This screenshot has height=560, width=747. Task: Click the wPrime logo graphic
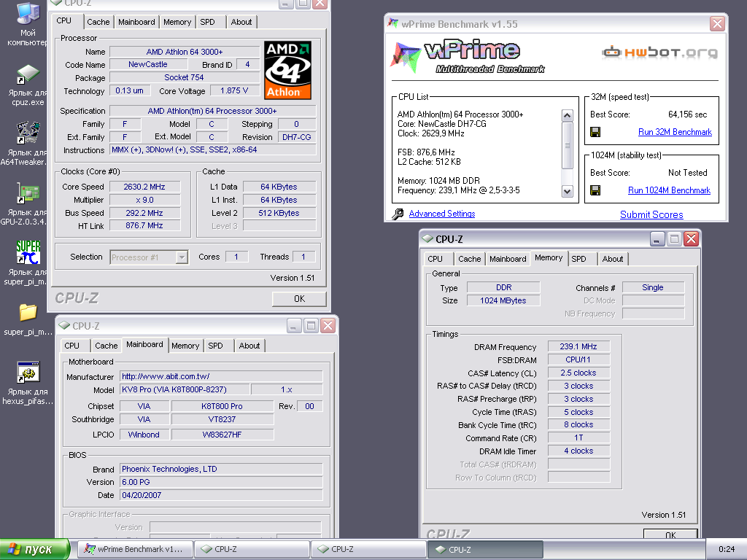pyautogui.click(x=468, y=56)
